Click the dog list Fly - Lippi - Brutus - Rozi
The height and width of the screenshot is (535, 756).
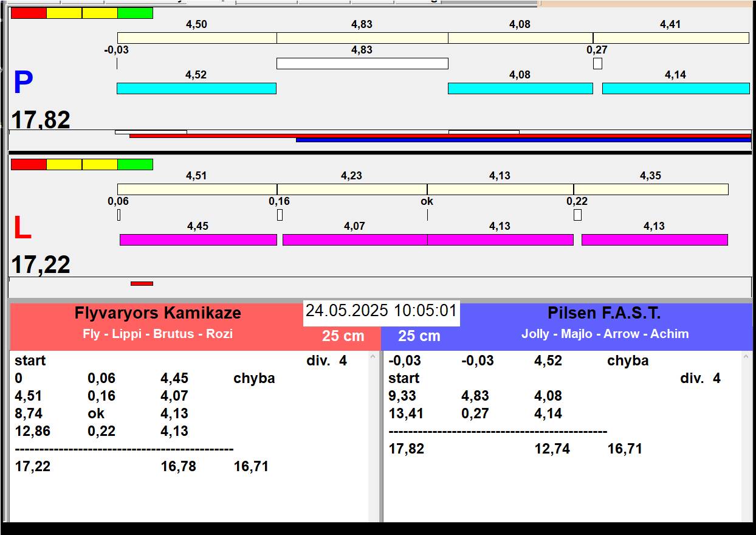(158, 334)
